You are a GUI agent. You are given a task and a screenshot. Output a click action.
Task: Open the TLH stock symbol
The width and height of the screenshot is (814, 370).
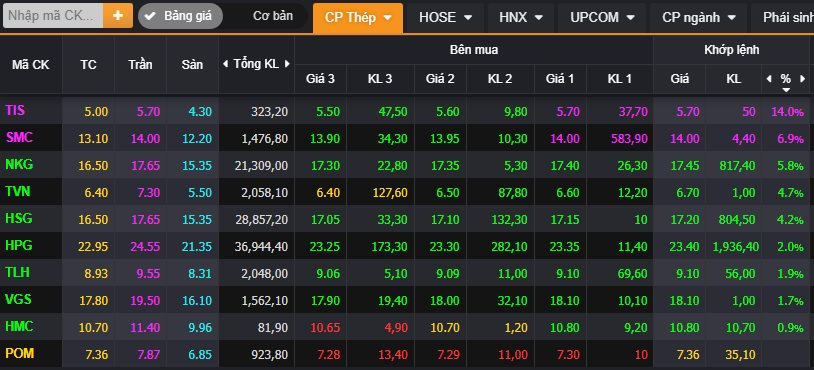point(18,272)
